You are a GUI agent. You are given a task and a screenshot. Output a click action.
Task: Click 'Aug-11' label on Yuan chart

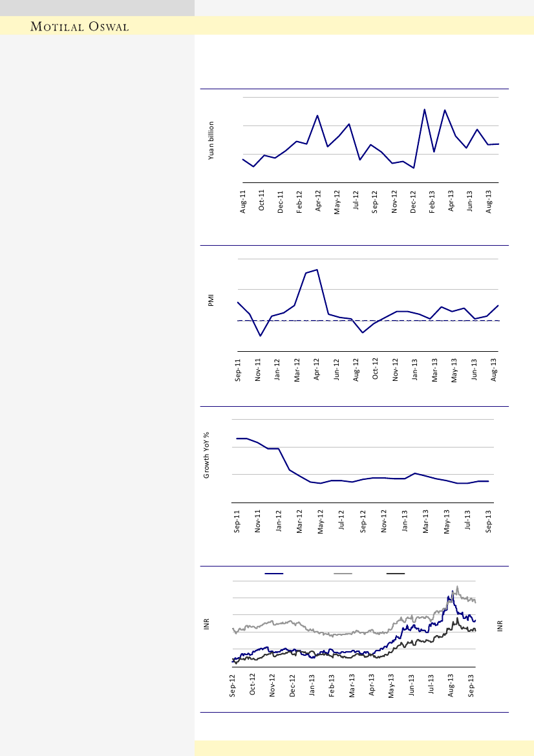click(244, 201)
